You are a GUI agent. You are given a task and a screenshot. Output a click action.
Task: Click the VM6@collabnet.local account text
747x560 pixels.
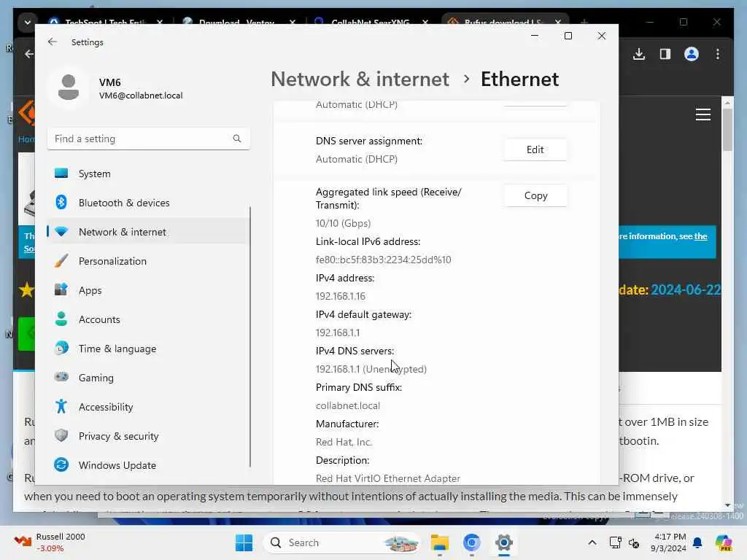141,96
